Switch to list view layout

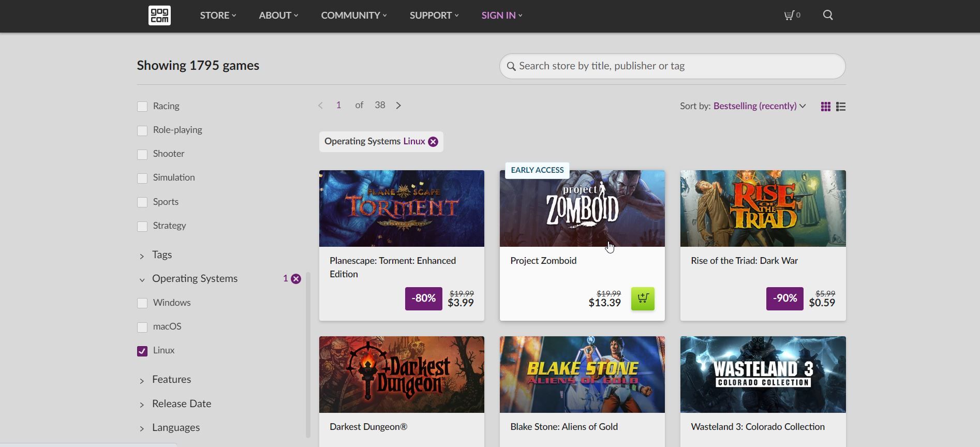[x=841, y=107]
